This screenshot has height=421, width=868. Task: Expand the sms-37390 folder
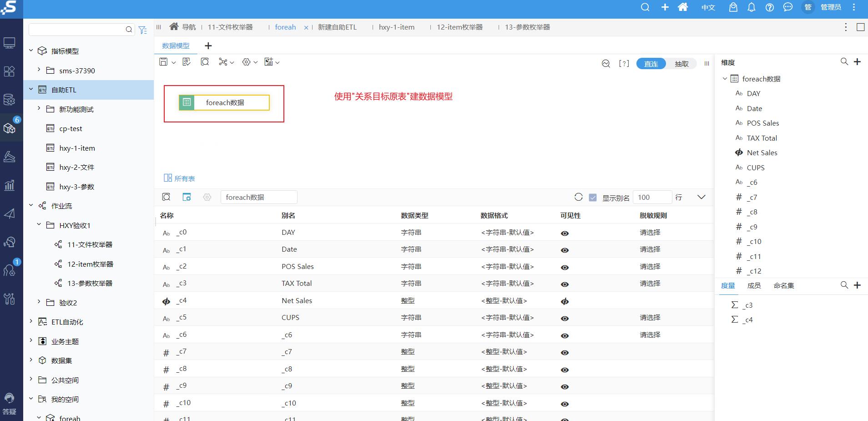point(39,70)
